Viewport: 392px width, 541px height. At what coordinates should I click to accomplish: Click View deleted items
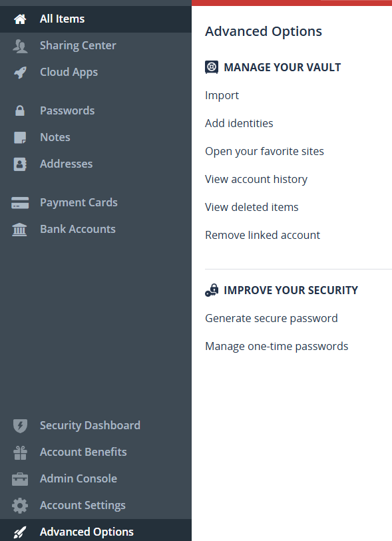click(x=252, y=208)
